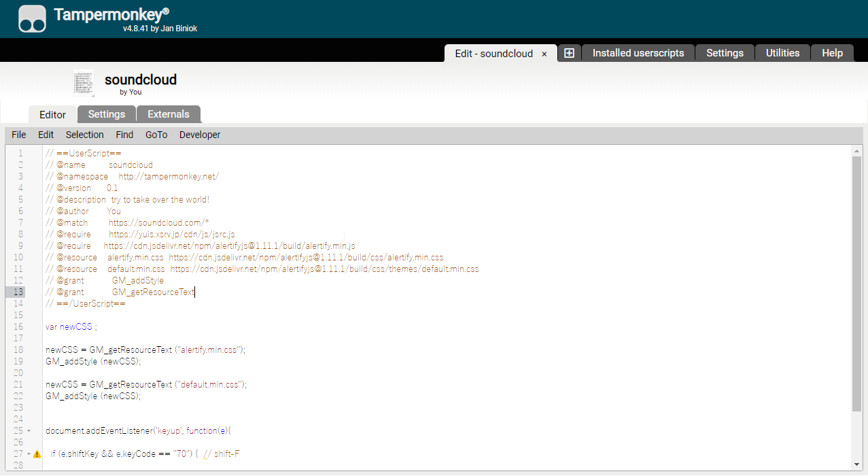Collapse code fold arrow at line 25
The width and height of the screenshot is (868, 476).
point(29,430)
